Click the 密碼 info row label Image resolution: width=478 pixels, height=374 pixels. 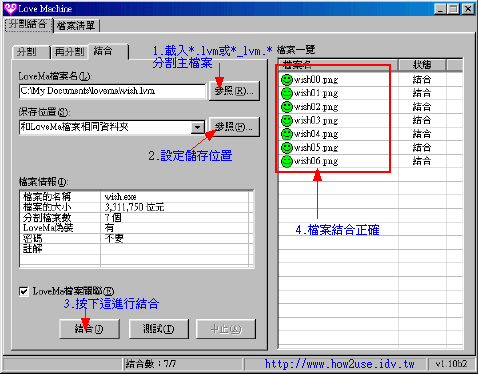click(32, 239)
